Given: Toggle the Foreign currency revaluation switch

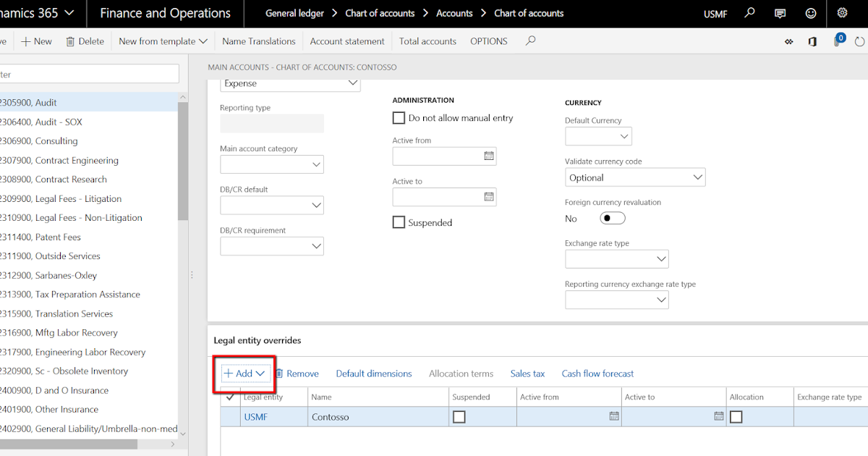Looking at the screenshot, I should pyautogui.click(x=612, y=218).
